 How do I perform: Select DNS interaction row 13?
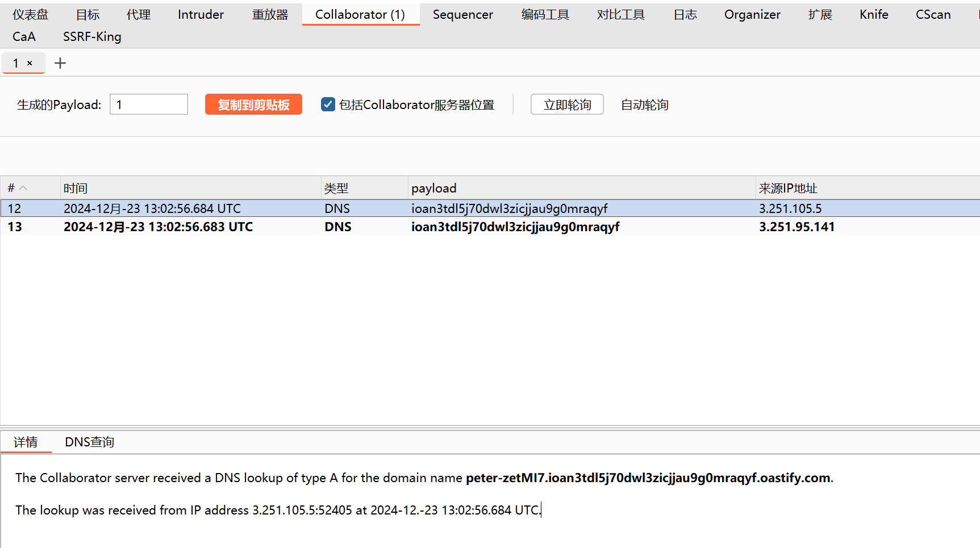(341, 227)
